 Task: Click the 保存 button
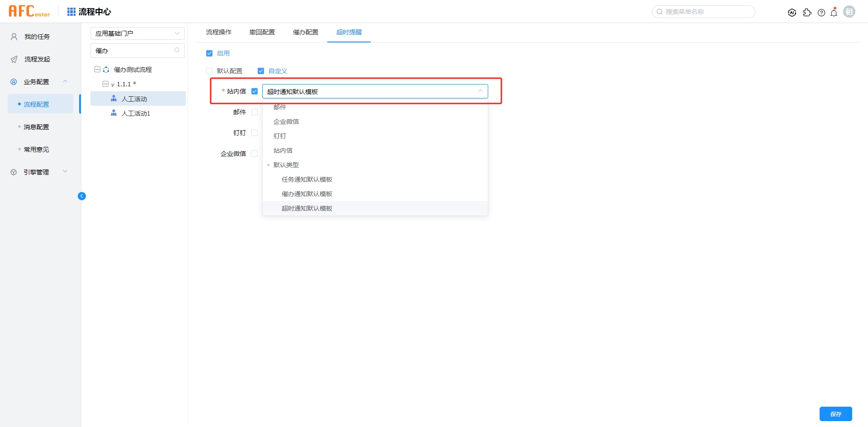coord(835,414)
